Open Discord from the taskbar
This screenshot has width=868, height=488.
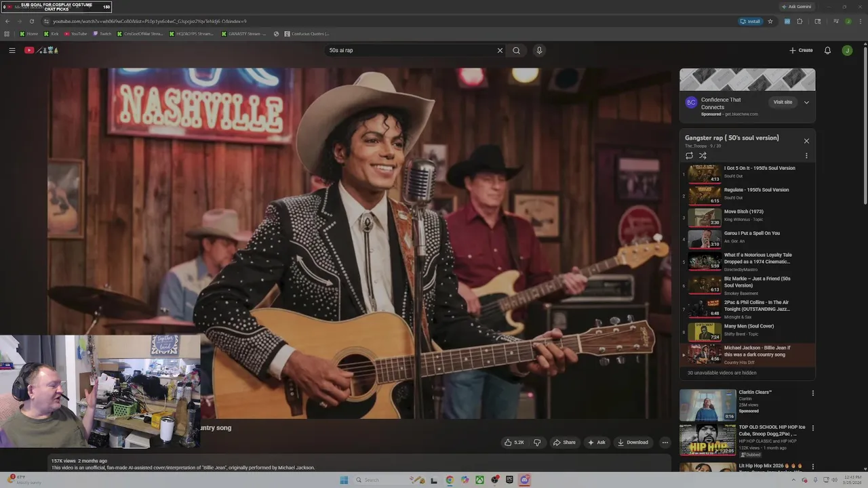pyautogui.click(x=524, y=480)
